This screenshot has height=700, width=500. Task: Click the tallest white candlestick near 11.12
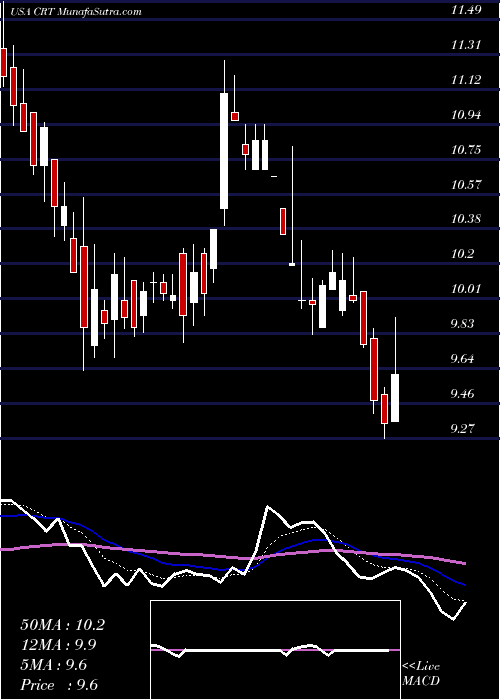[x=224, y=150]
